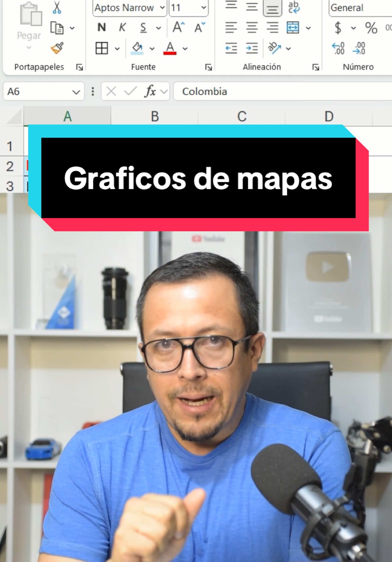Open the Copy options dropdown arrow
This screenshot has height=562, width=392.
point(72,28)
